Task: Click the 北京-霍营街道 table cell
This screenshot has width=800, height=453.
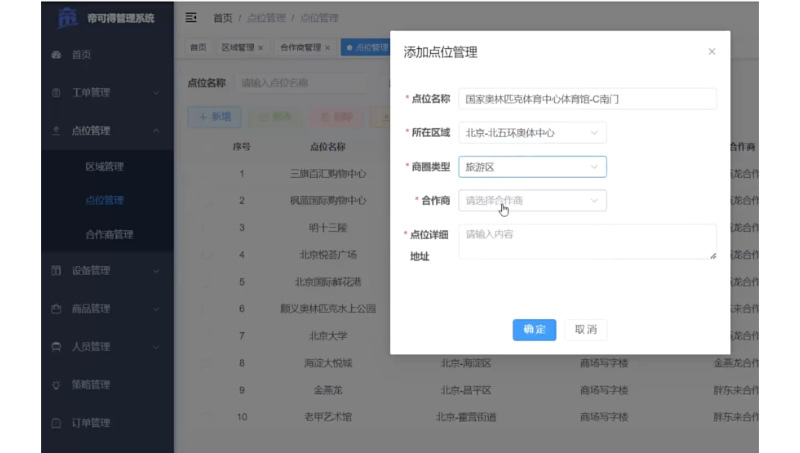Action: pos(466,417)
